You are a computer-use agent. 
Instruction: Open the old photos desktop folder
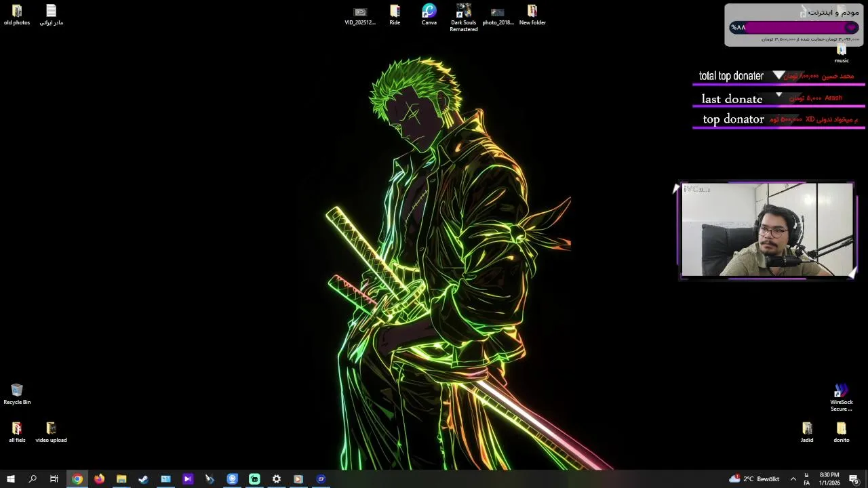click(x=17, y=15)
